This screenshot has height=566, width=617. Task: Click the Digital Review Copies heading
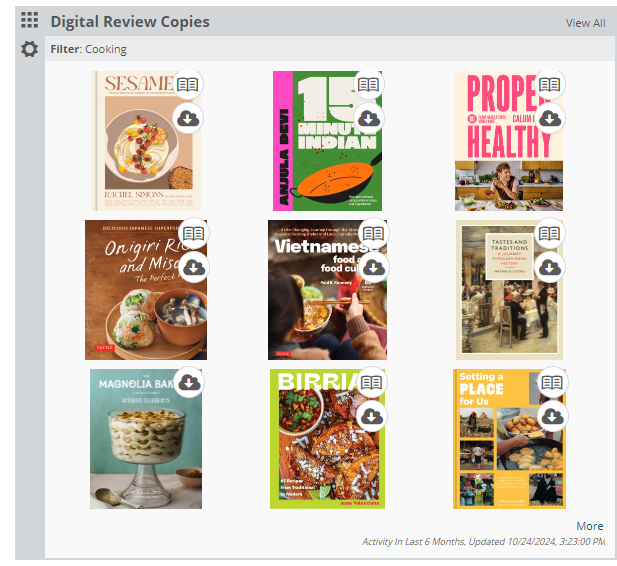(x=130, y=22)
